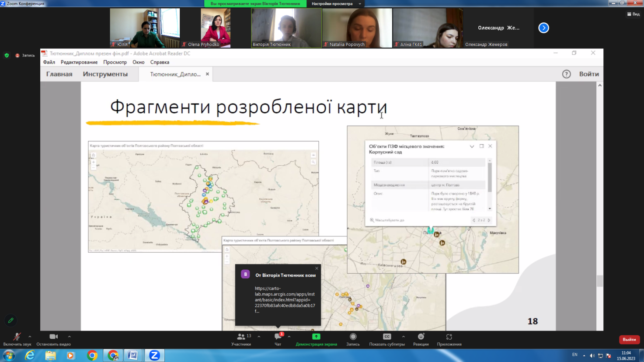
Task: Click the green annotation pencil icon
Action: (x=11, y=320)
